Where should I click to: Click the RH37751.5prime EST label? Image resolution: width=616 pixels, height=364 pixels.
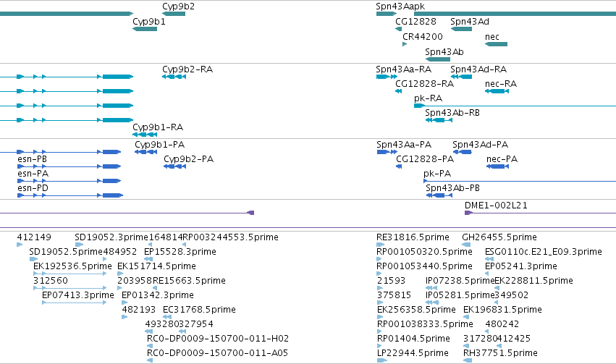click(x=500, y=353)
